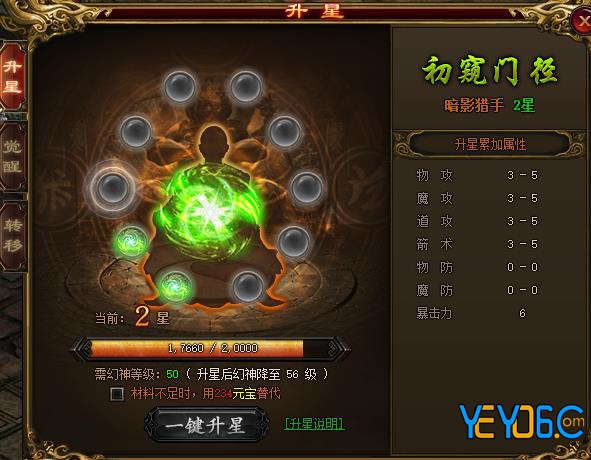Click the highlighted gray orb on the left side

[112, 188]
